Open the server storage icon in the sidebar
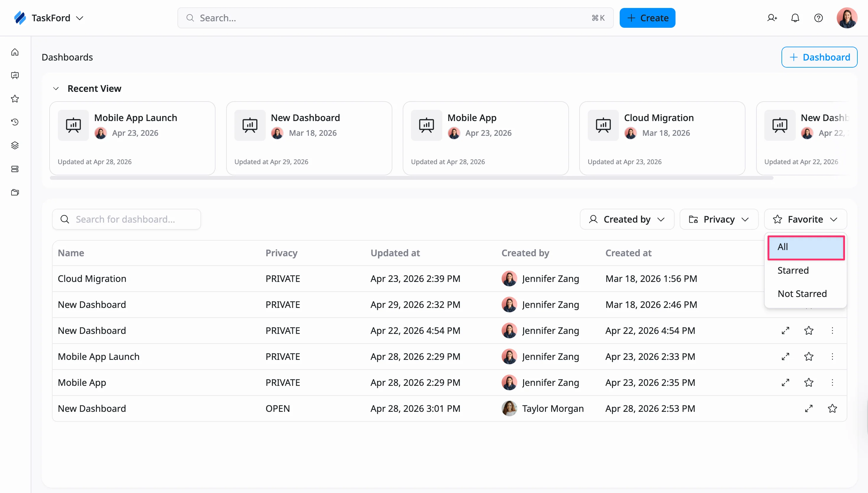 click(x=15, y=169)
